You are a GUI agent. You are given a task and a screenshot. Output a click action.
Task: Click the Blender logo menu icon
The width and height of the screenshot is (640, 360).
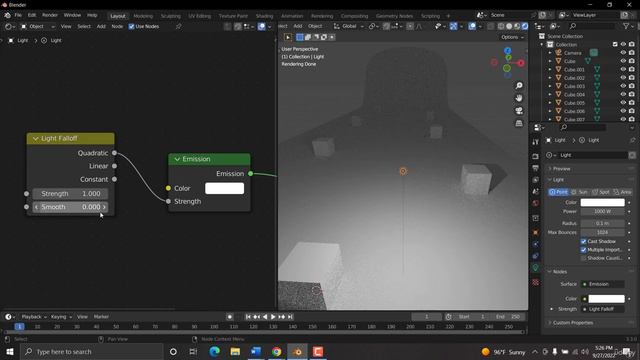tap(7, 15)
